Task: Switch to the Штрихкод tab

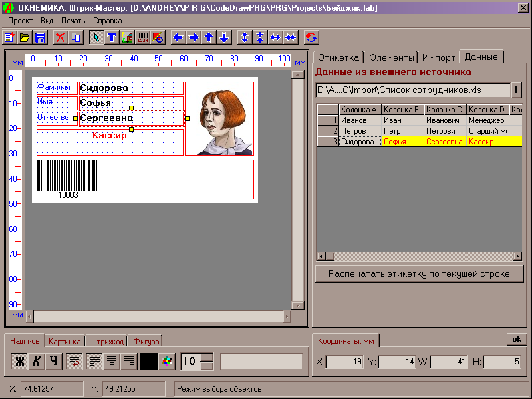Action: (107, 341)
